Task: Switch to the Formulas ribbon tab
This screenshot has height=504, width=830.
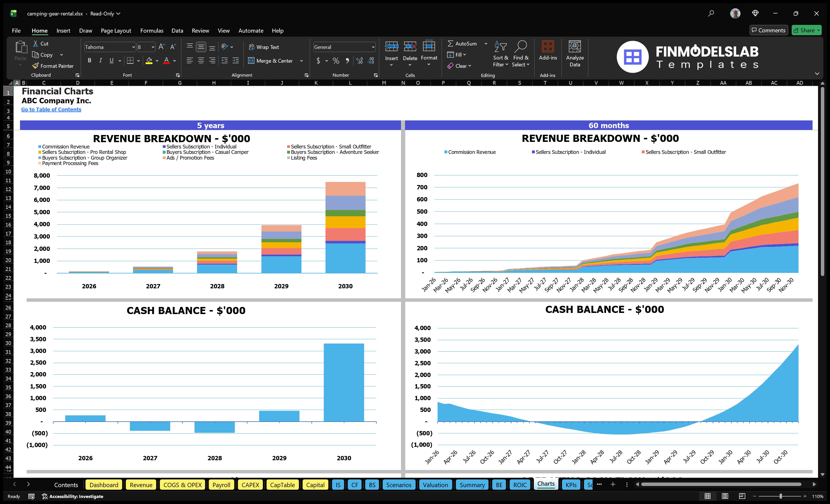Action: click(152, 30)
